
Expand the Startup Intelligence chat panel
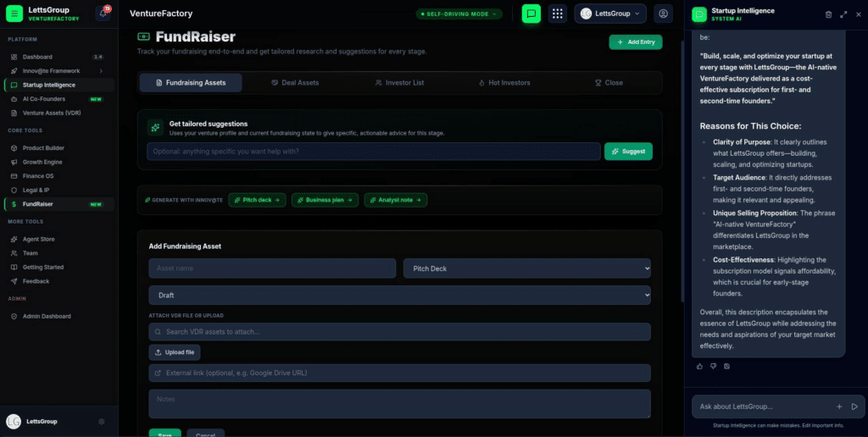(x=843, y=14)
